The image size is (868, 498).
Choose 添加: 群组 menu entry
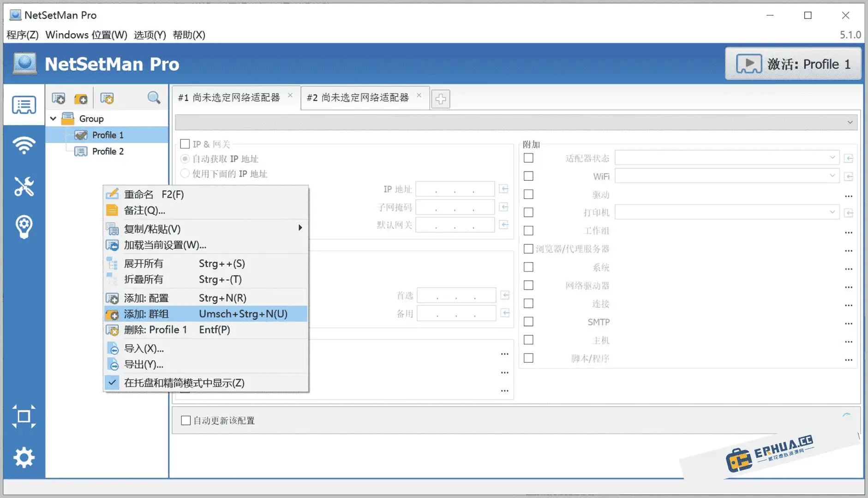tap(206, 314)
